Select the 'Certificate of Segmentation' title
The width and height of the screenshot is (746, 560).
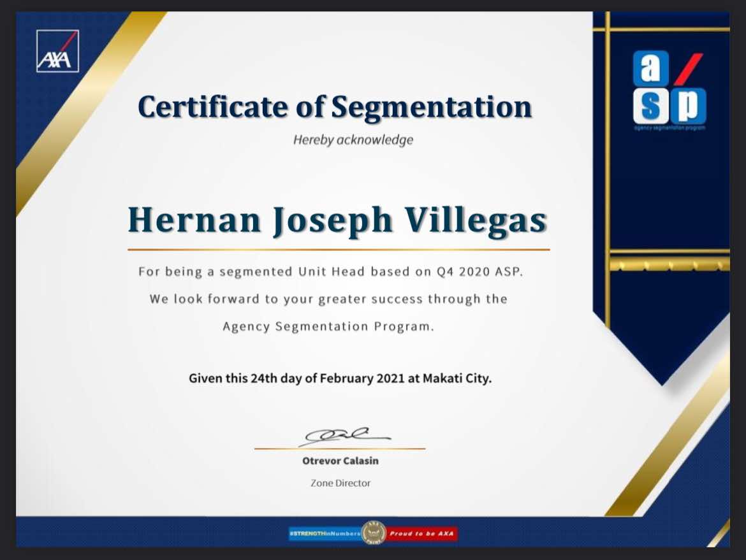pyautogui.click(x=334, y=106)
